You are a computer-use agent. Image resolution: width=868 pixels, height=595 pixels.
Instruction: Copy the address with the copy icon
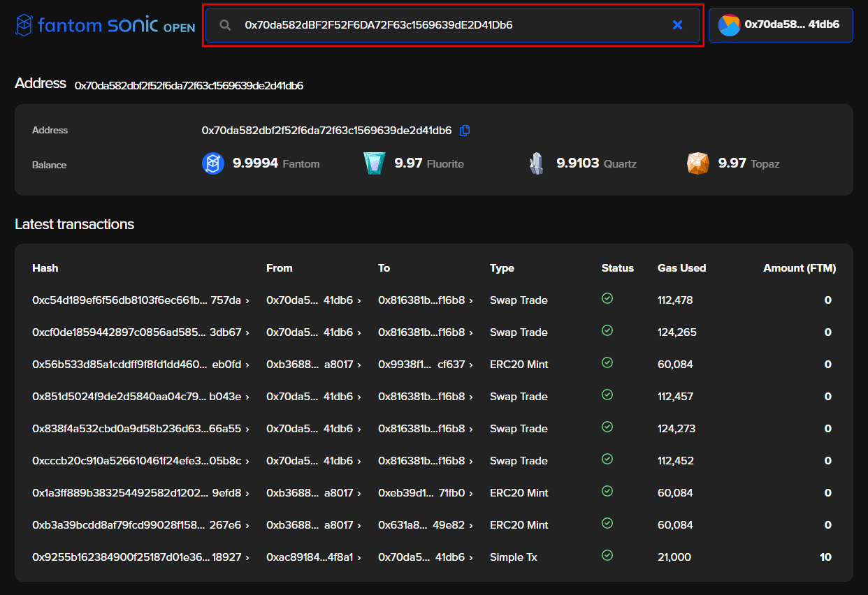pyautogui.click(x=465, y=131)
